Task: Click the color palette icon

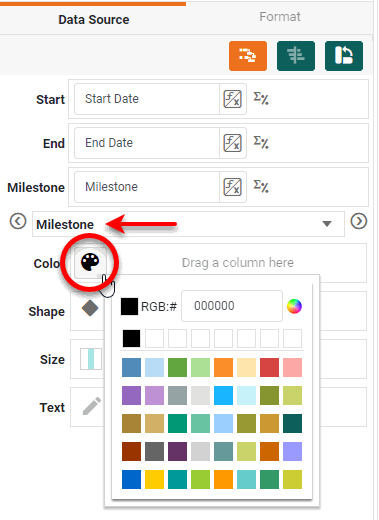Action: (x=90, y=262)
